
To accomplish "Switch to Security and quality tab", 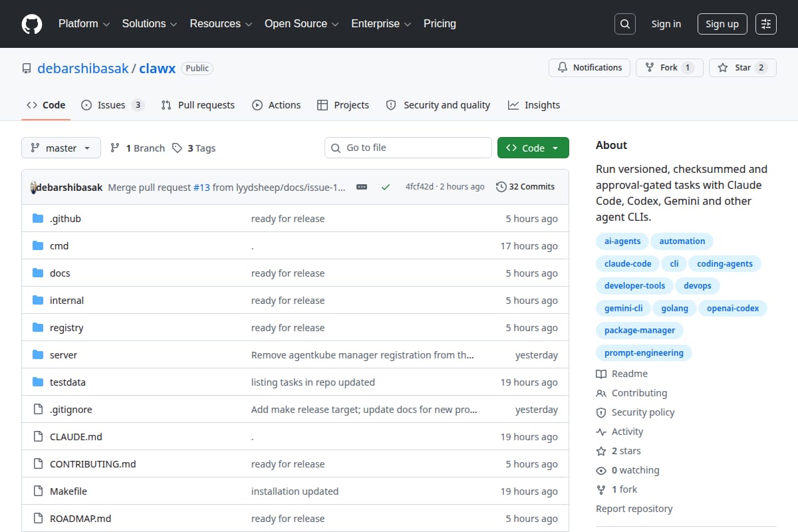I will (438, 105).
